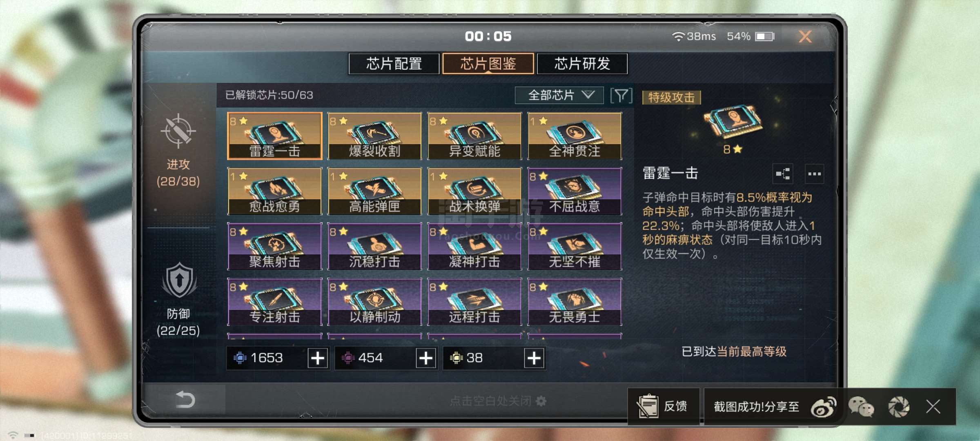Image resolution: width=980 pixels, height=441 pixels.
Task: Switch to the 芯片研发 tab
Action: pos(582,64)
